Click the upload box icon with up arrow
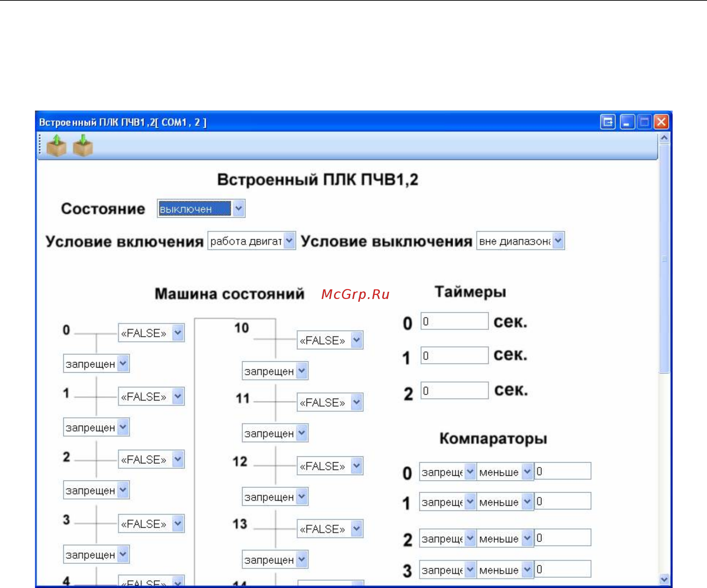The image size is (707, 588). click(56, 146)
